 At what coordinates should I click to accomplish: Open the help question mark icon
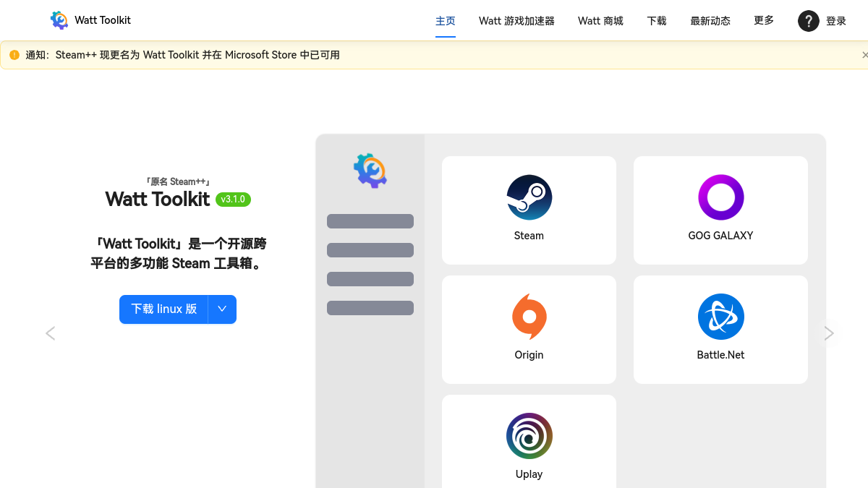point(808,21)
